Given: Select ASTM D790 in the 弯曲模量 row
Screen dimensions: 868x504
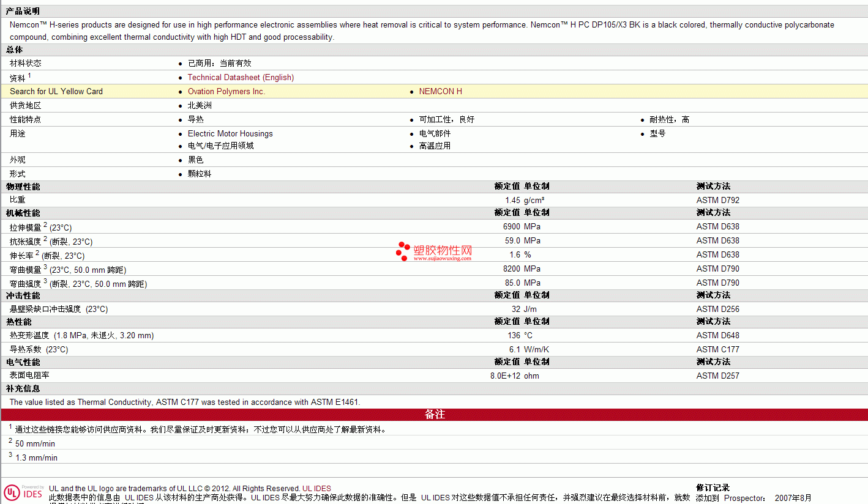Looking at the screenshot, I should pos(718,269).
